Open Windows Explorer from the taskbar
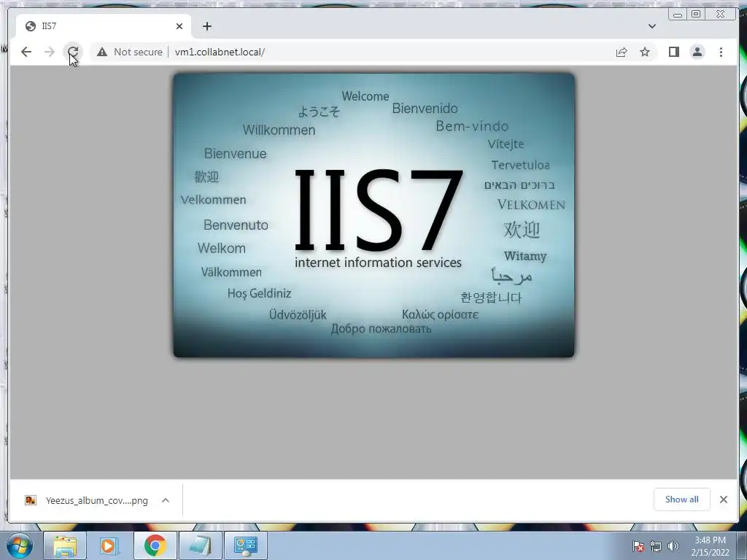Screen dimensions: 747x560 [65, 545]
